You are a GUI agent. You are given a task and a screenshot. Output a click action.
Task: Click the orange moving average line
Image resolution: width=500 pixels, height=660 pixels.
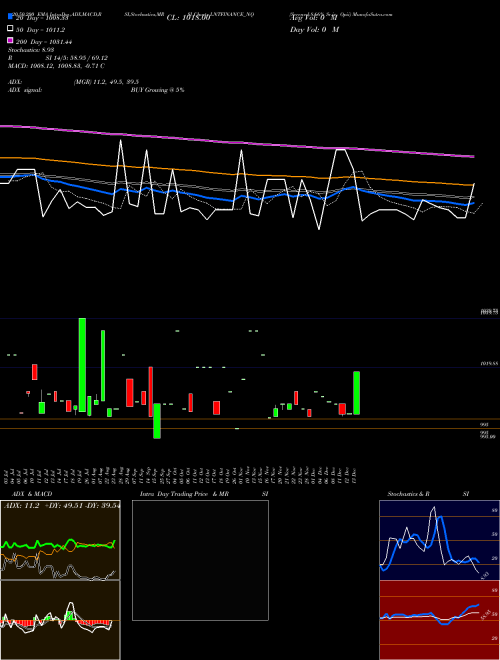coord(236,173)
